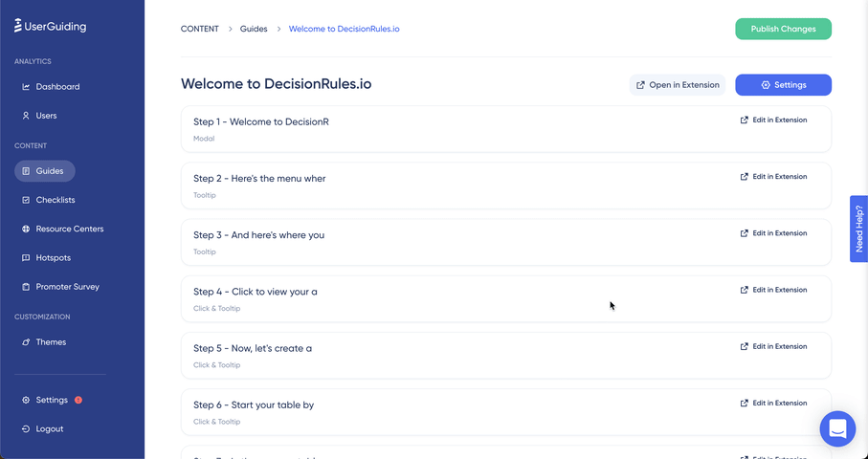The height and width of the screenshot is (459, 868).
Task: Click the sidebar Settings gear icon
Action: pyautogui.click(x=26, y=400)
